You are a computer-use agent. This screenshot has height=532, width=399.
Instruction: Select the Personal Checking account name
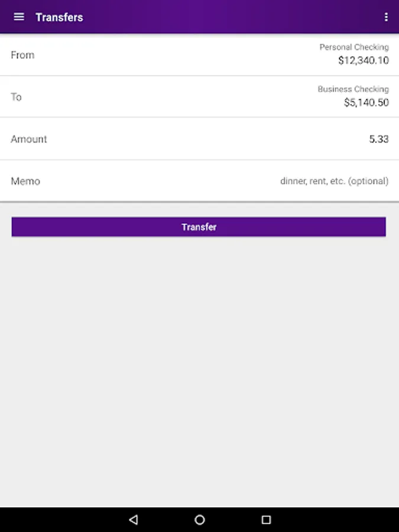[x=354, y=47]
